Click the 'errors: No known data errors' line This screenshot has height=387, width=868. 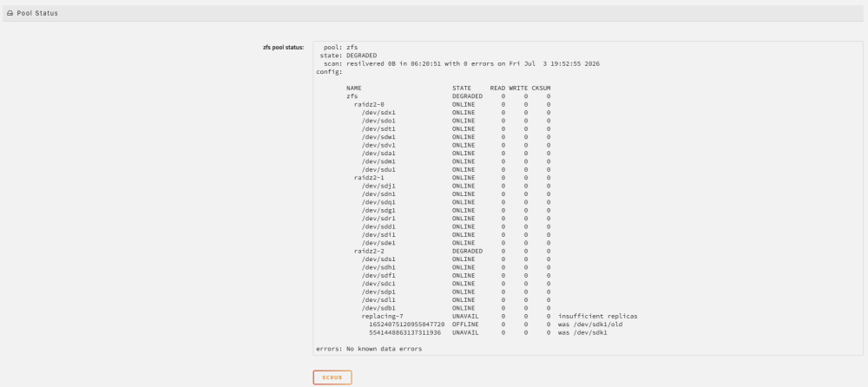tap(369, 349)
